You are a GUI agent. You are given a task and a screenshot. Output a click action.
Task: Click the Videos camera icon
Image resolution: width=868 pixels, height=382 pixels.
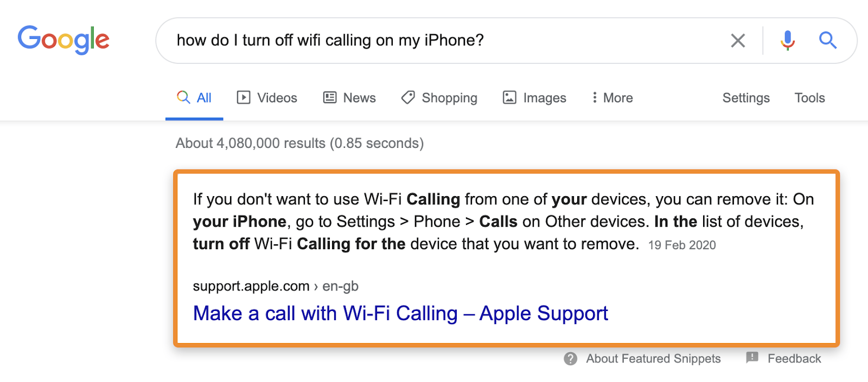(x=245, y=98)
